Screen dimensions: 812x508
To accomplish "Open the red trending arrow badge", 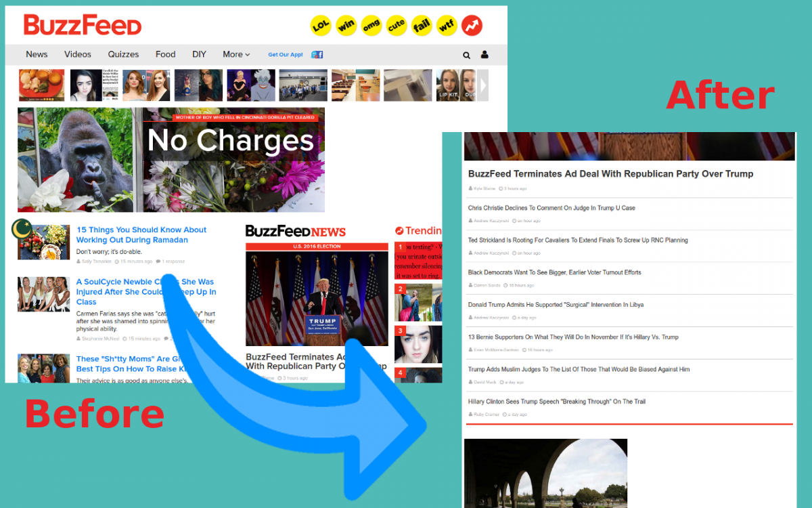I will [472, 26].
